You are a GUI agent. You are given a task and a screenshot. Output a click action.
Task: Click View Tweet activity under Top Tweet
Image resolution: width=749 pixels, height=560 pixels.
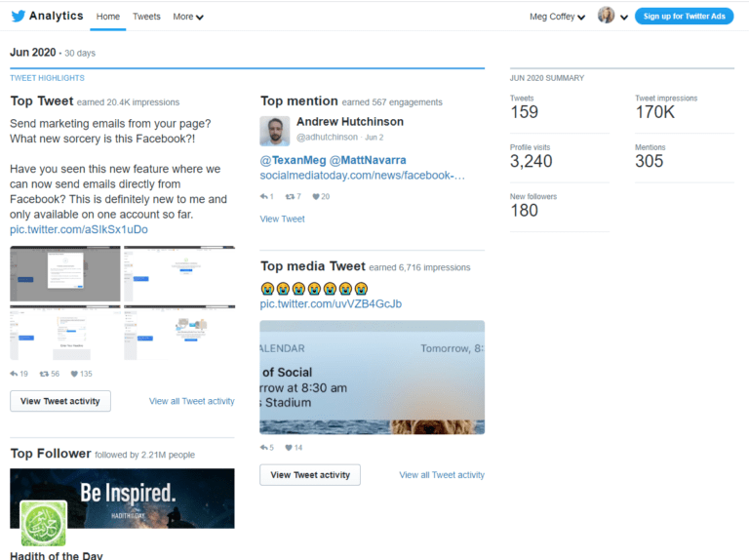pyautogui.click(x=60, y=401)
